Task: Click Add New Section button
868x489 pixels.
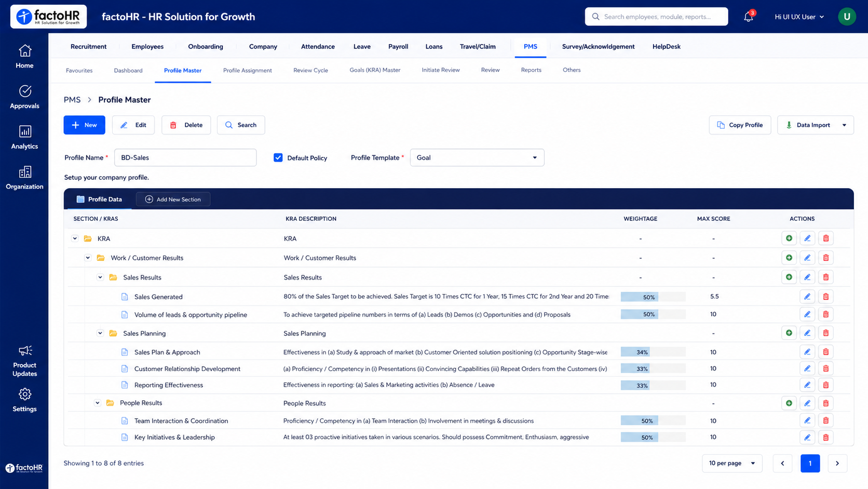Action: pos(173,199)
